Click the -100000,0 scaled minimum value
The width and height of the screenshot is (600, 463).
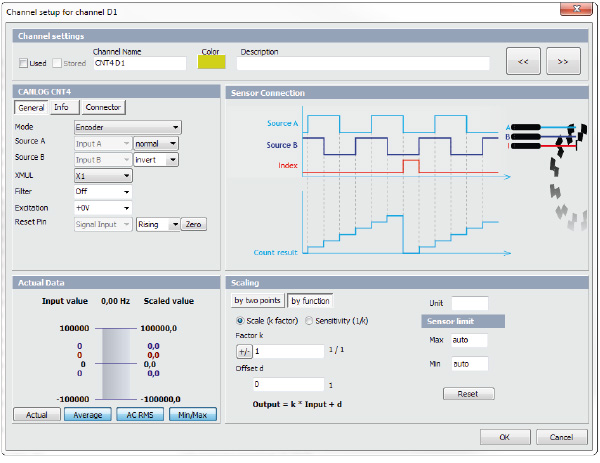coord(160,399)
